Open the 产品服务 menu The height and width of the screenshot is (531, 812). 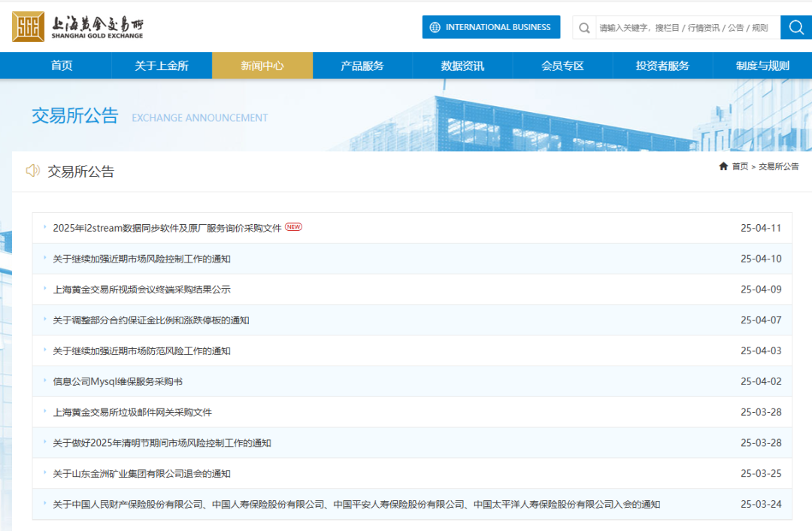point(362,65)
